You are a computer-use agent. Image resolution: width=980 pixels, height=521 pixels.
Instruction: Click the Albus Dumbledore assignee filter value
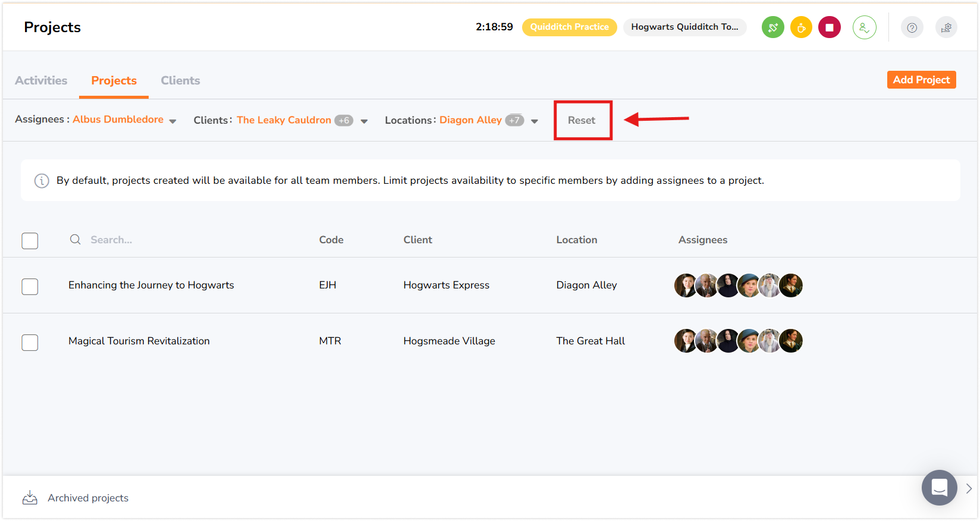[118, 120]
